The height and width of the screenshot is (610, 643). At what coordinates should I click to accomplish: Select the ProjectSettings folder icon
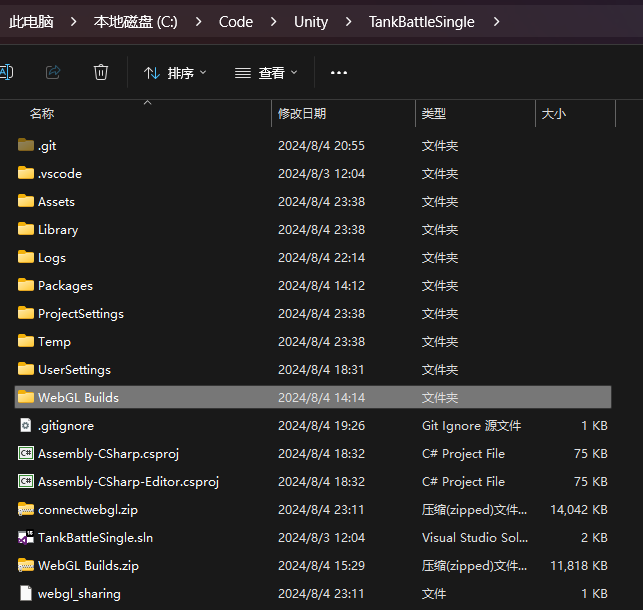point(26,313)
